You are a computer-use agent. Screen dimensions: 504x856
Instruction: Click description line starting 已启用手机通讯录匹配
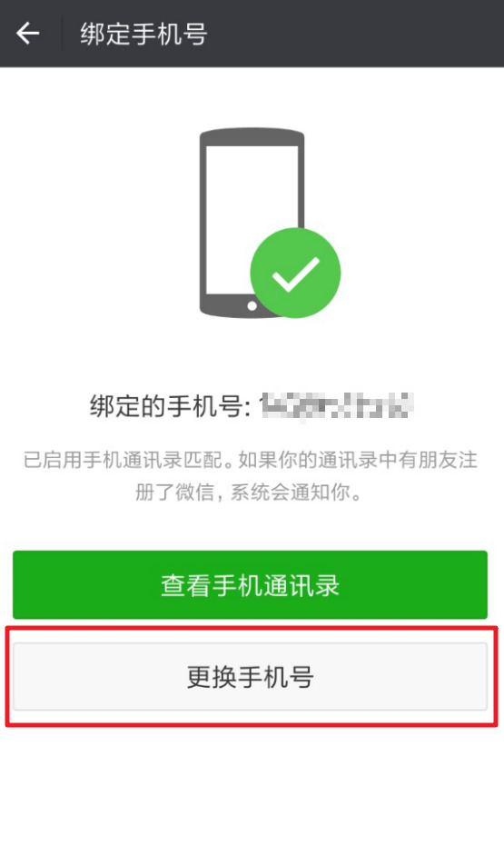[251, 460]
